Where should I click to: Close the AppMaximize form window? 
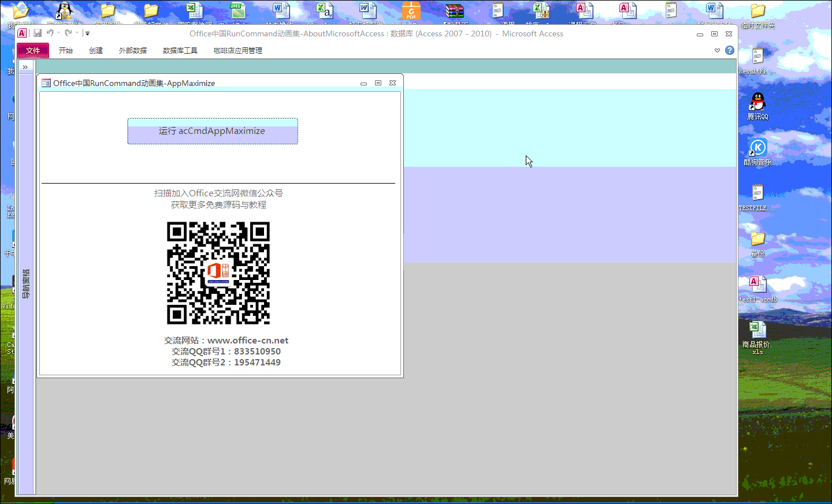click(x=392, y=83)
